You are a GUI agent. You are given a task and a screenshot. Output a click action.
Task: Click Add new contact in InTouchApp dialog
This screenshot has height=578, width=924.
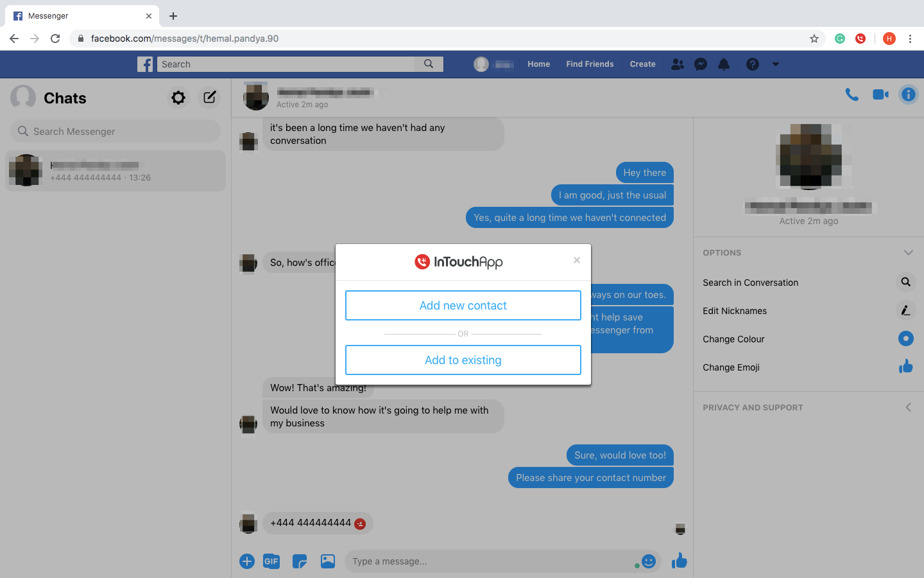coord(463,306)
